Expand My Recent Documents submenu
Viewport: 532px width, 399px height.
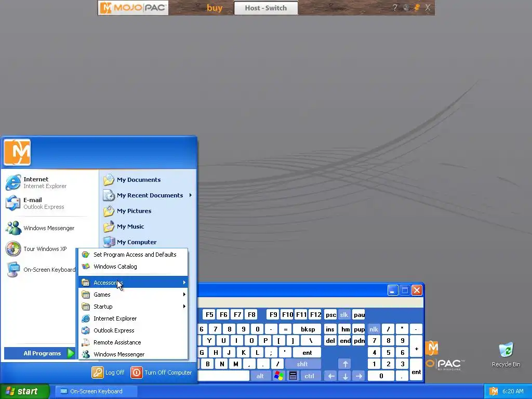tap(148, 195)
